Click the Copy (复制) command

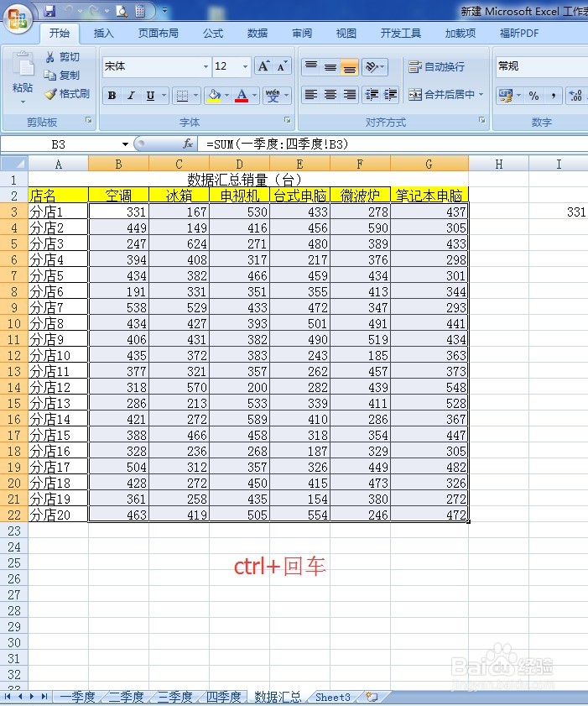point(63,76)
